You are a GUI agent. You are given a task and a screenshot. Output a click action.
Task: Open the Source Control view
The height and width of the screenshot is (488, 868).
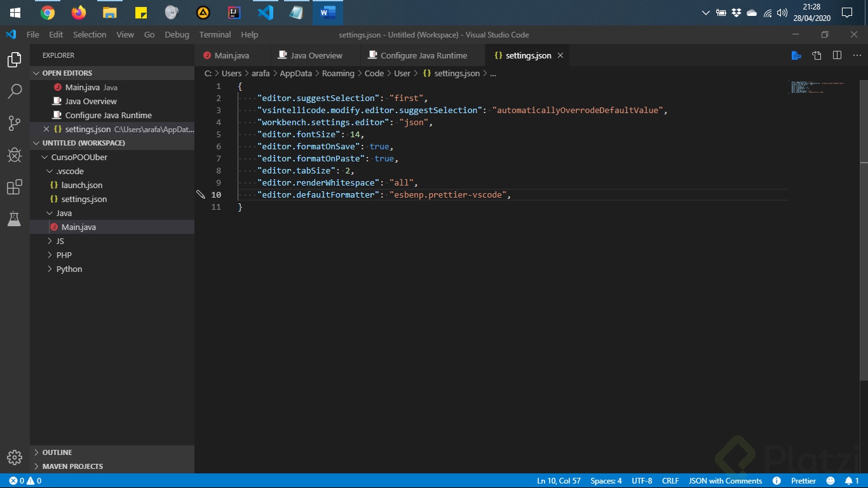[14, 123]
